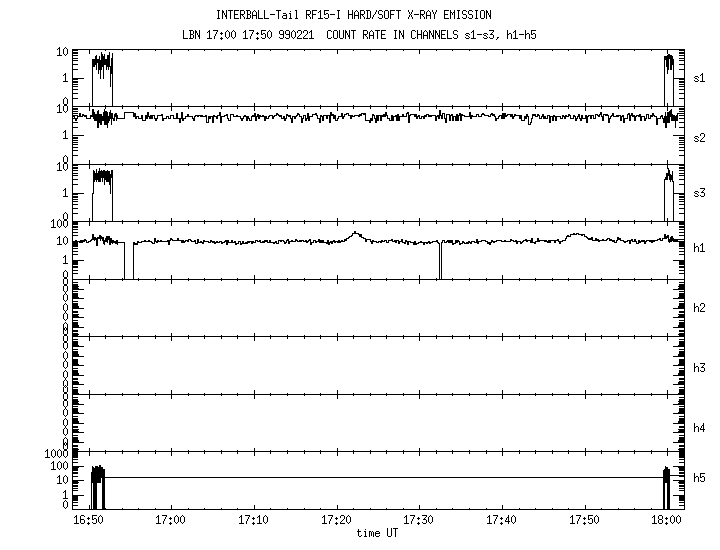
Task: Click the 'time UT' axis label
Action: coord(377,534)
